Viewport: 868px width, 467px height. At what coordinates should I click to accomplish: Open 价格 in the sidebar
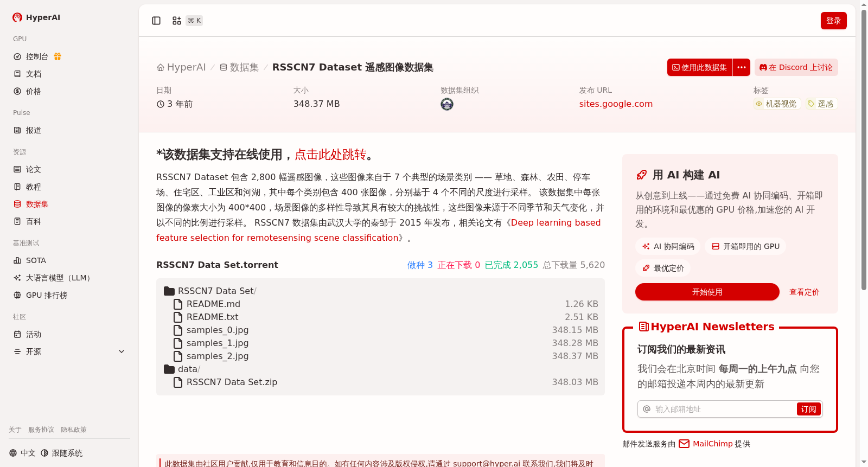coord(34,91)
